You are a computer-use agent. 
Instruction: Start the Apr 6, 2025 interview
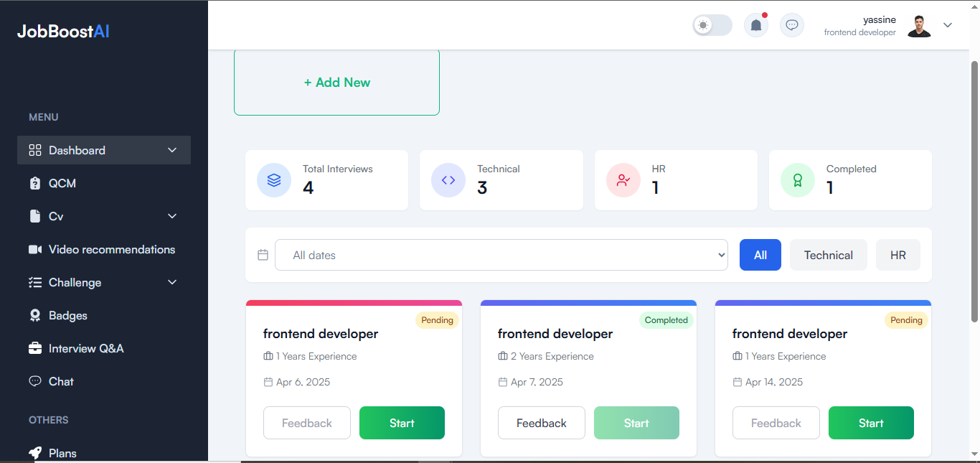(402, 423)
